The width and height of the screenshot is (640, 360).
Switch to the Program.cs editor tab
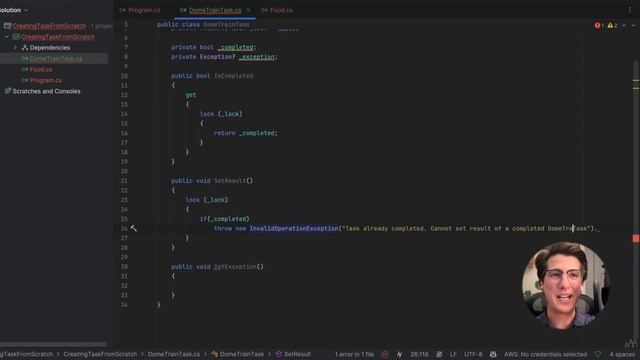click(x=140, y=10)
